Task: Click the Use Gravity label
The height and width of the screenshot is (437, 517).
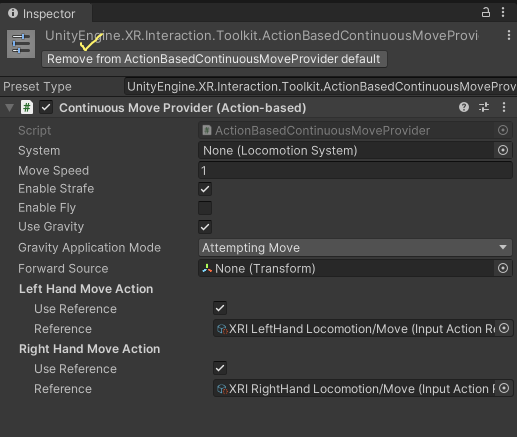Action: (x=51, y=227)
